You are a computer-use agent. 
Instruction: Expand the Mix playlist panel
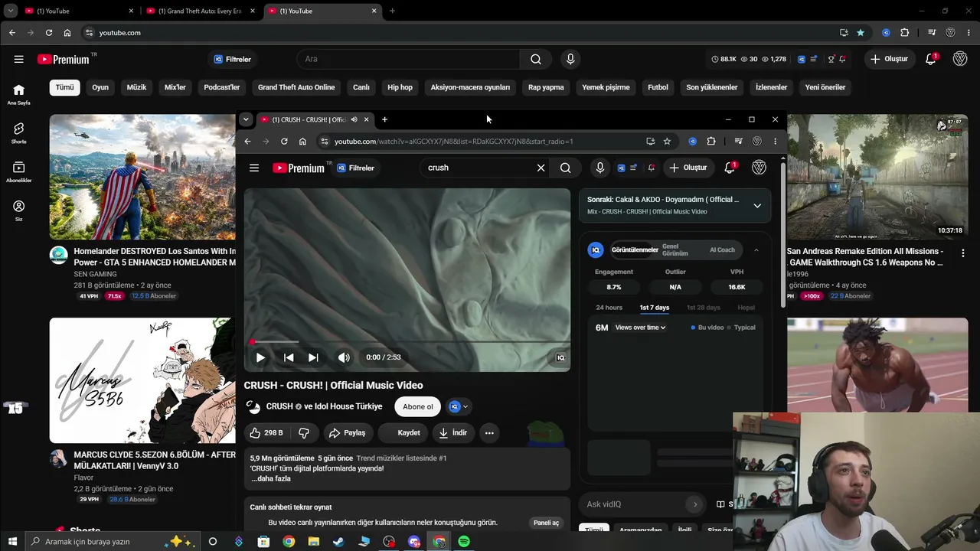pyautogui.click(x=757, y=205)
